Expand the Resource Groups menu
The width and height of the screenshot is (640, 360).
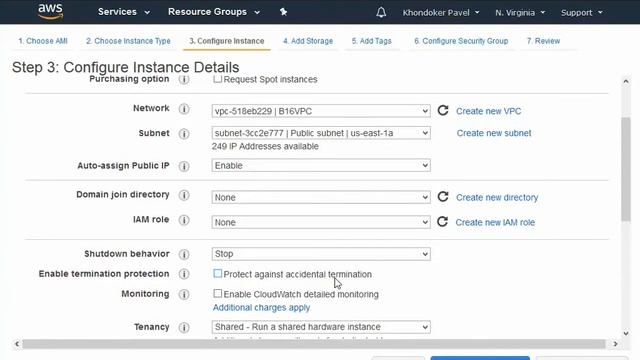tap(214, 12)
